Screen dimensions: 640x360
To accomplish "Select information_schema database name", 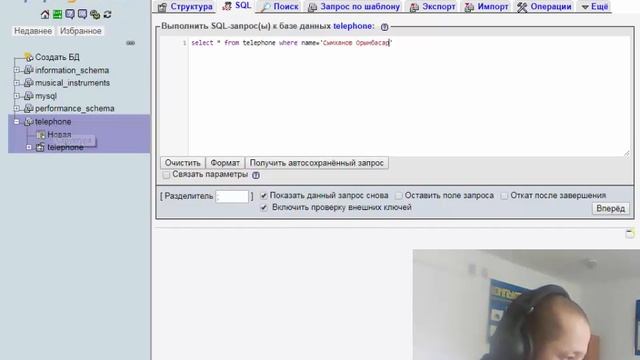I will (x=72, y=70).
